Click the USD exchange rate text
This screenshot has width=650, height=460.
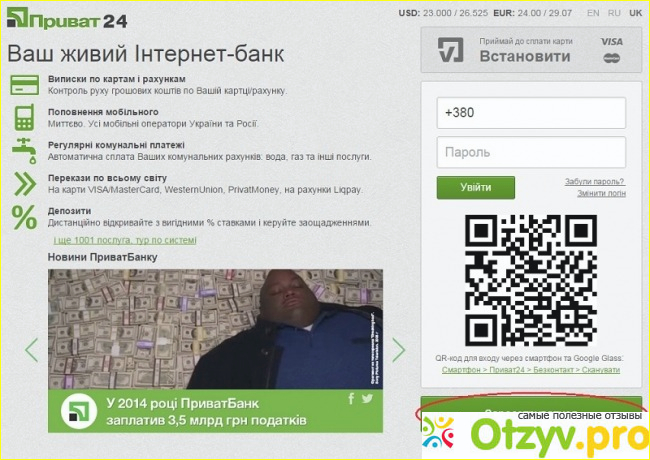443,13
